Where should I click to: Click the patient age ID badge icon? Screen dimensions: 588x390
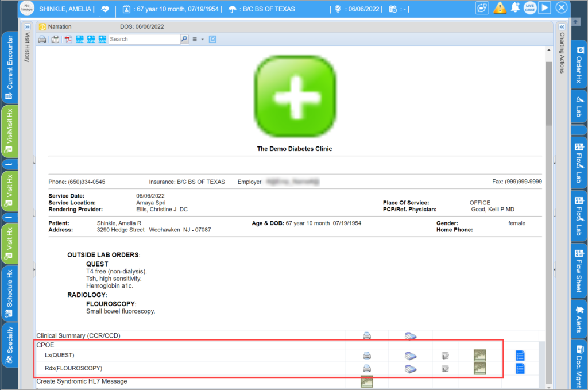[x=126, y=9]
